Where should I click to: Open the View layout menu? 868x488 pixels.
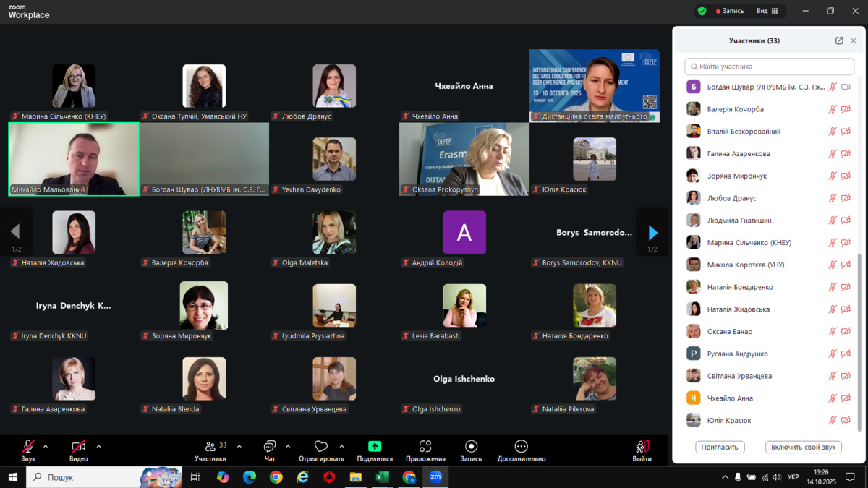click(x=767, y=11)
